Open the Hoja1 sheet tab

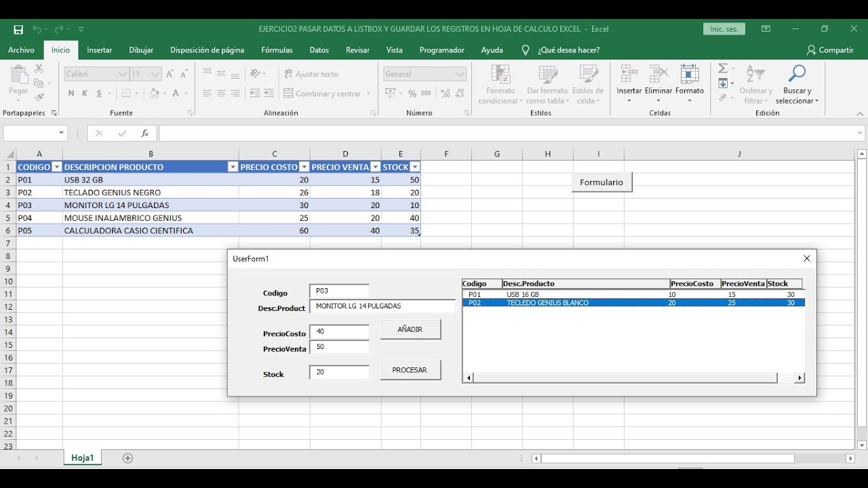(x=83, y=458)
